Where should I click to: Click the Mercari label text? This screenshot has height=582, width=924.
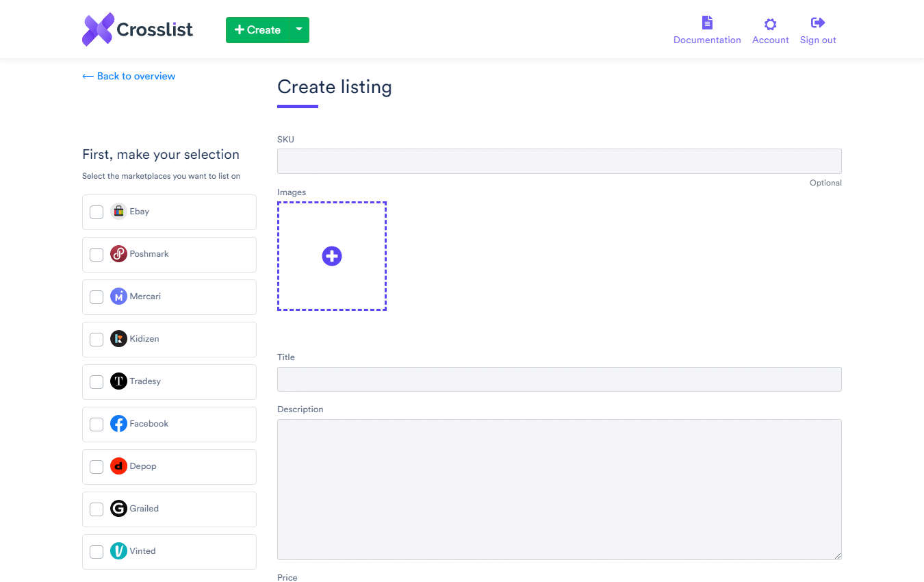click(145, 296)
